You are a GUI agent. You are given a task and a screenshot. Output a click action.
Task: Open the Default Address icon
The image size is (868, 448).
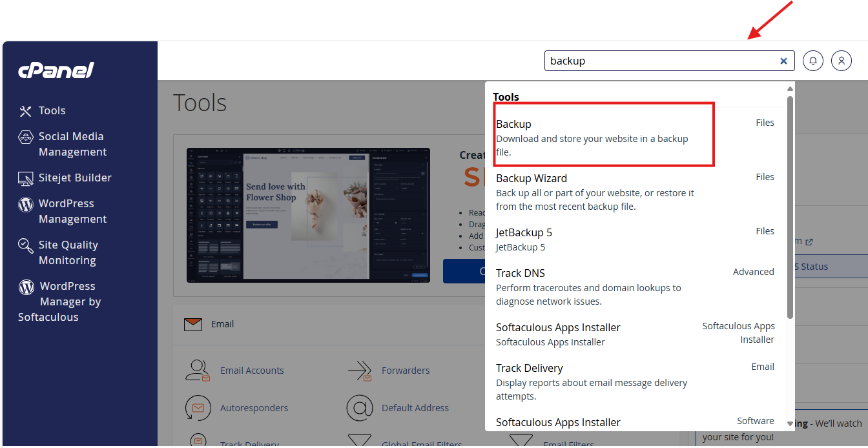(359, 408)
